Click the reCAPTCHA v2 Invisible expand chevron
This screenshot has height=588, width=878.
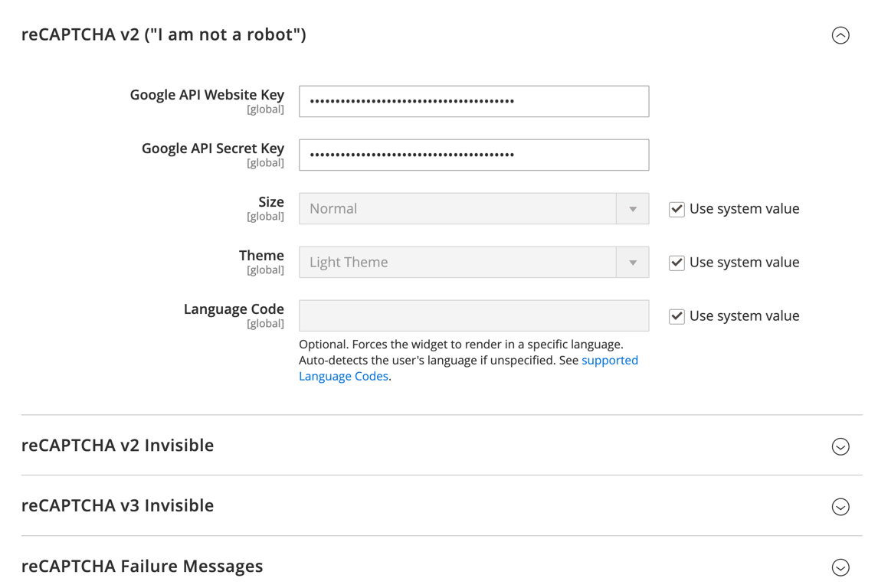[840, 446]
